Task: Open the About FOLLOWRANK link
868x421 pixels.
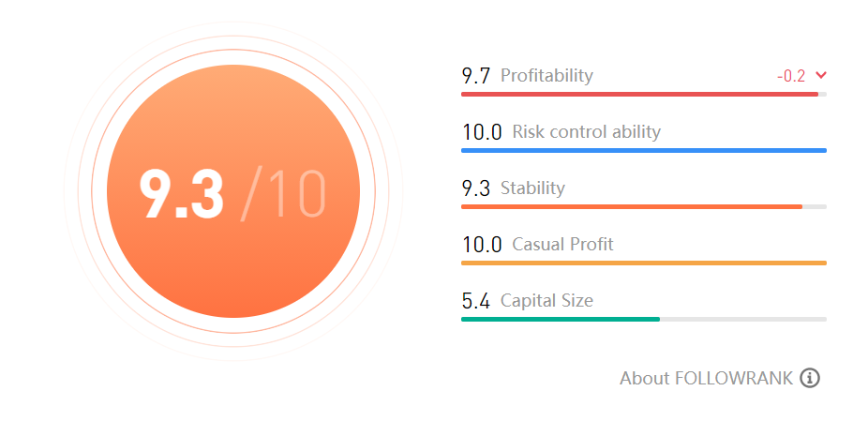Action: click(x=706, y=378)
